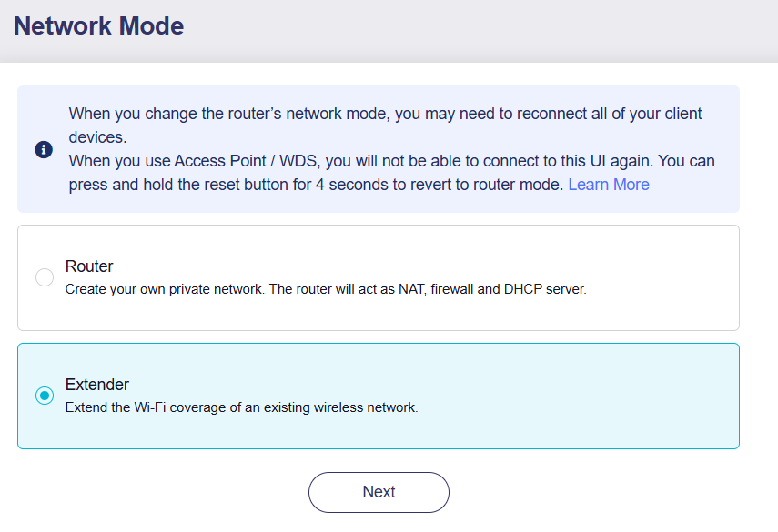This screenshot has height=532, width=778.
Task: Select the Router radio button
Action: point(45,277)
